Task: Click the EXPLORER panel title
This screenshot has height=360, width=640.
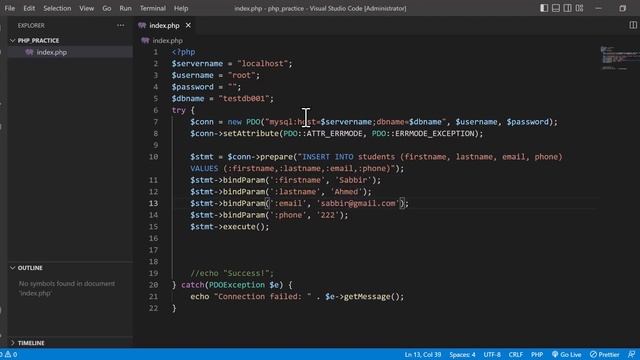Action: pyautogui.click(x=31, y=25)
